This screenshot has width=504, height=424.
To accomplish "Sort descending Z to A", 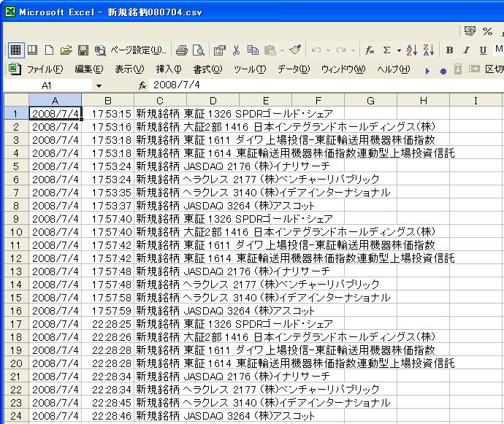I will click(429, 50).
